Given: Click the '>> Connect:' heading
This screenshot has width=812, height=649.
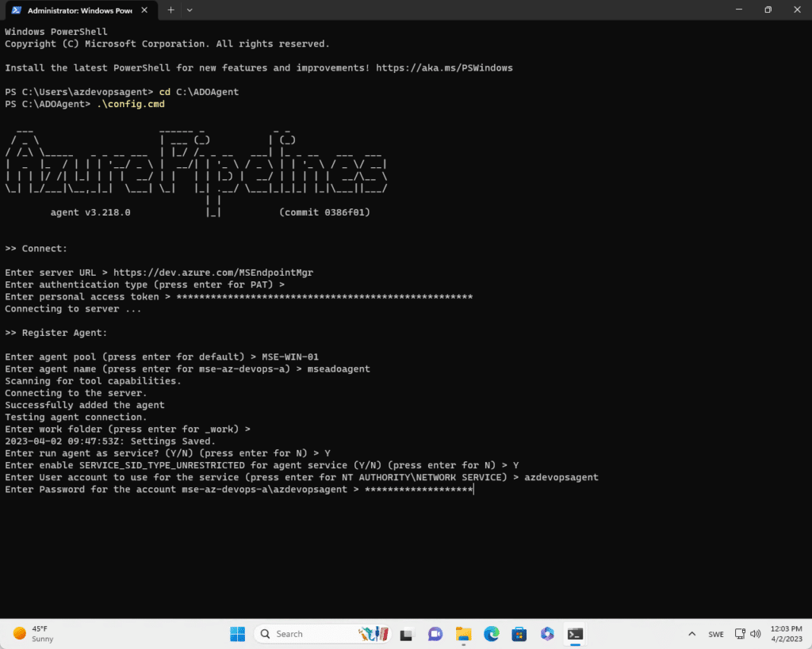Looking at the screenshot, I should click(36, 248).
